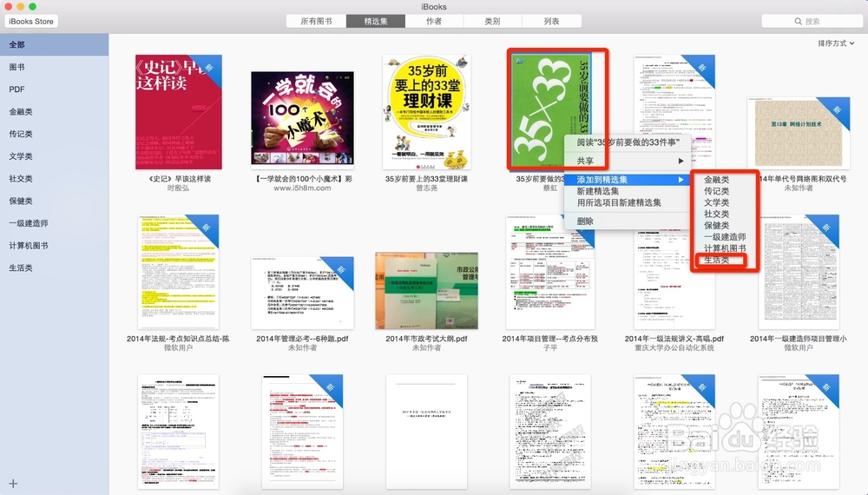This screenshot has width=868, height=495.
Task: Open 2014年项目管理--考点分布预 thumbnail
Action: click(x=550, y=272)
